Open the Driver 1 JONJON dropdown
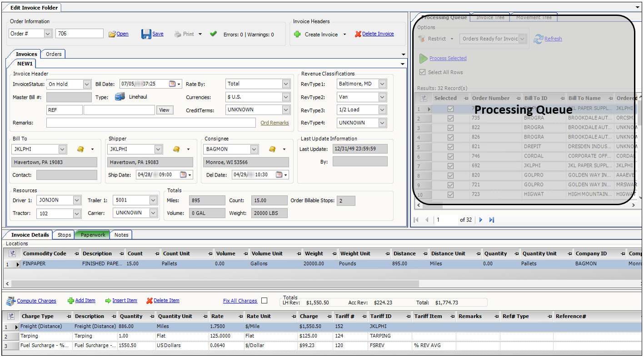Image resolution: width=644 pixels, height=358 pixels. tap(77, 200)
